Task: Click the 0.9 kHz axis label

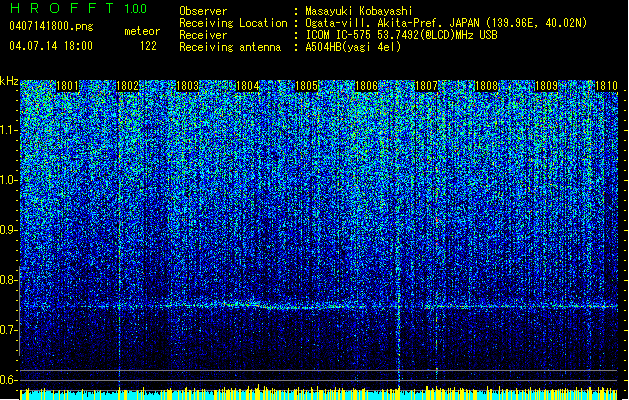Action: [8, 230]
